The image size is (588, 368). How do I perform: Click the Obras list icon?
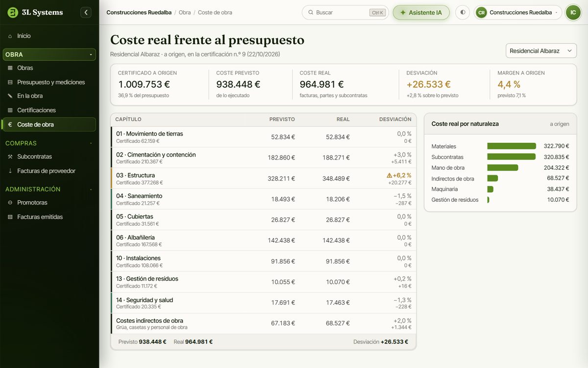click(x=10, y=68)
